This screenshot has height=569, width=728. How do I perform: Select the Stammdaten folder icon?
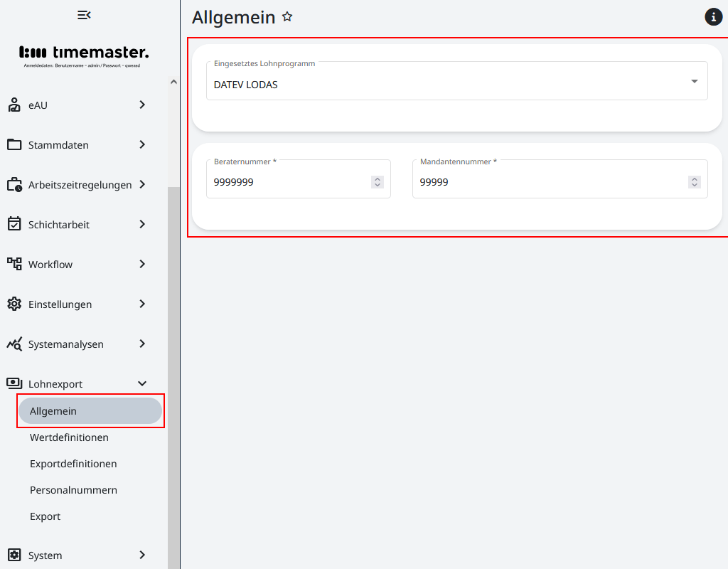(14, 144)
